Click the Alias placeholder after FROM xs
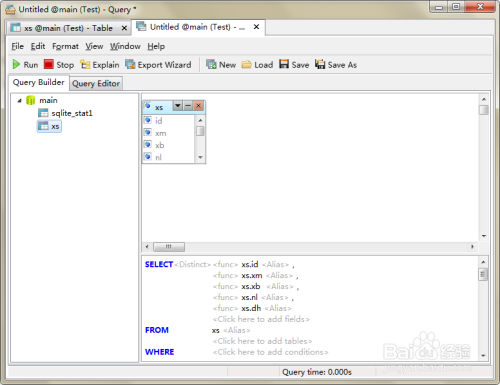Screen dimensions: 500x385 tap(237, 330)
